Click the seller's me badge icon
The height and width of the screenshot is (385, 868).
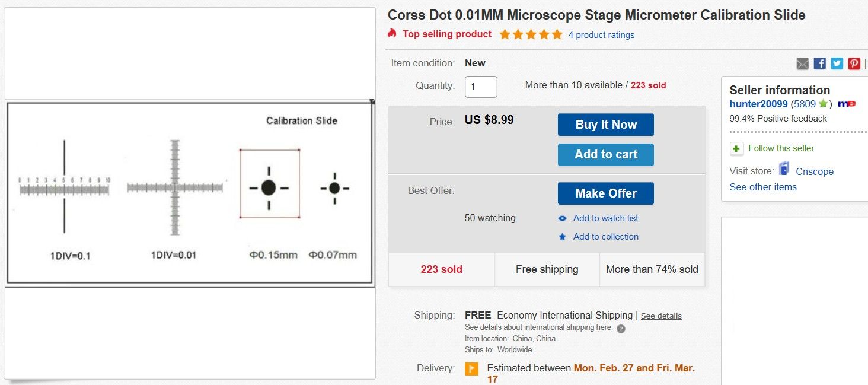[x=847, y=104]
